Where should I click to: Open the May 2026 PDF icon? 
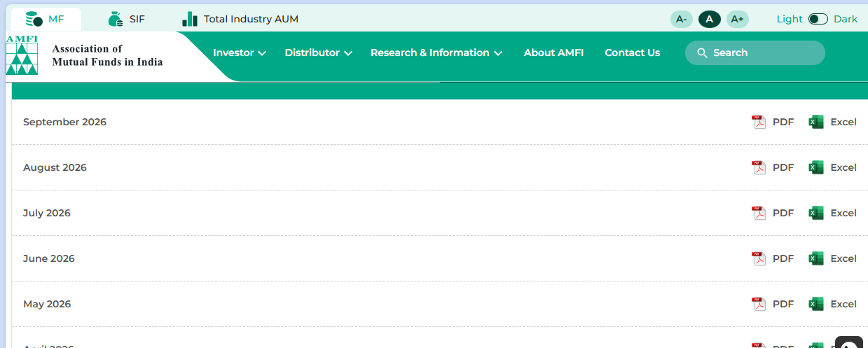pos(759,304)
